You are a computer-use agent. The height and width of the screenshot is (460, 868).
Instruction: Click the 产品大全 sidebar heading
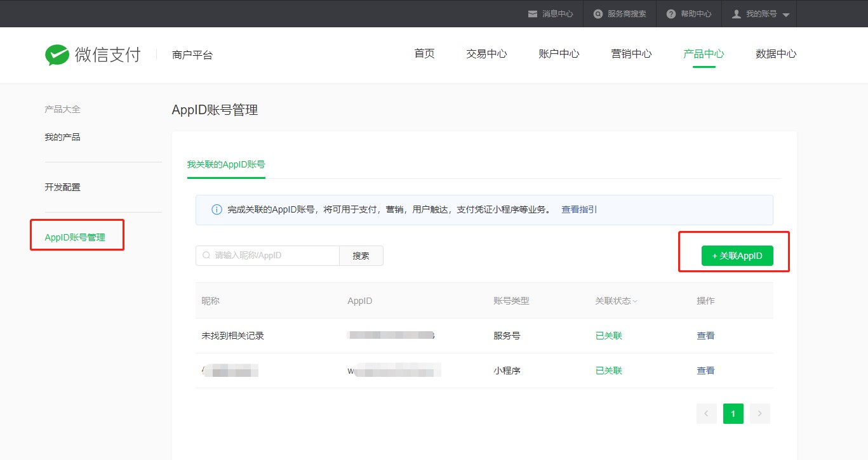click(x=62, y=109)
